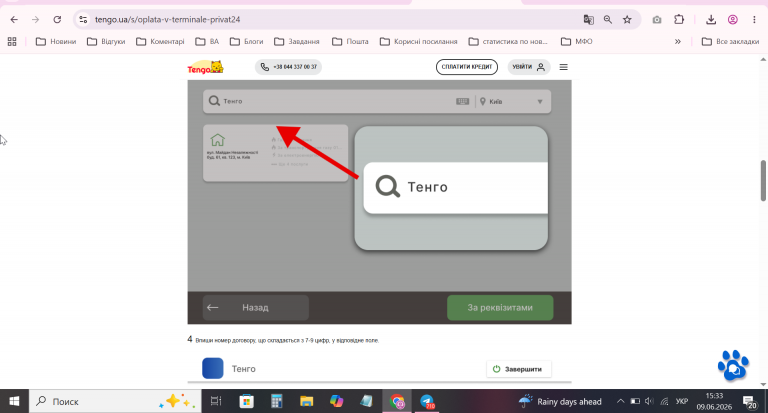Open the Rainy days ahead weather widget
768x413 pixels.
[x=560, y=401]
